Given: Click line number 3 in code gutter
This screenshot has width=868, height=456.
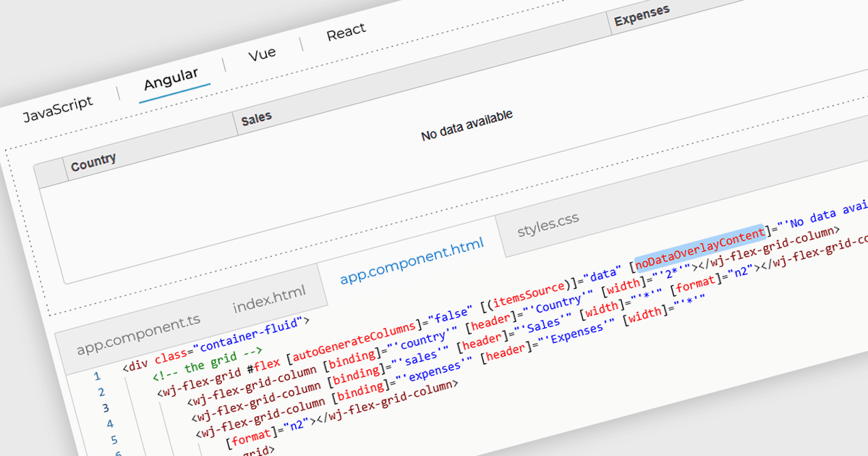Looking at the screenshot, I should [x=106, y=408].
